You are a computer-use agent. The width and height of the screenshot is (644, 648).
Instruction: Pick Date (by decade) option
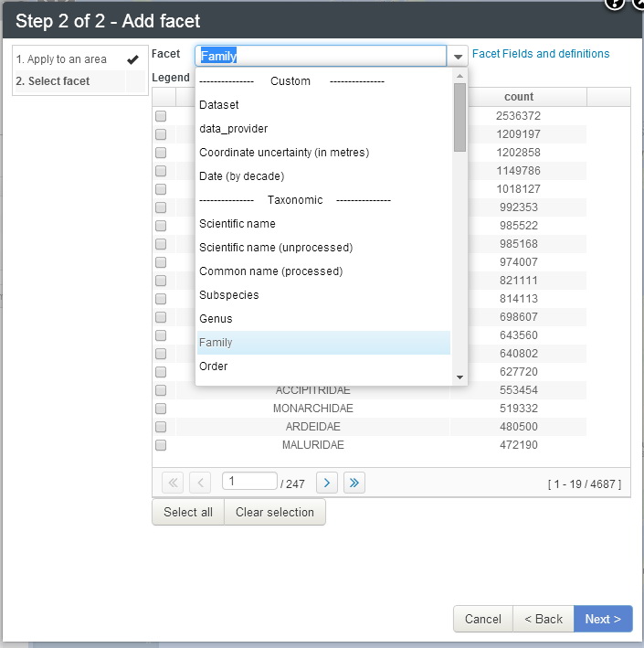pos(242,176)
